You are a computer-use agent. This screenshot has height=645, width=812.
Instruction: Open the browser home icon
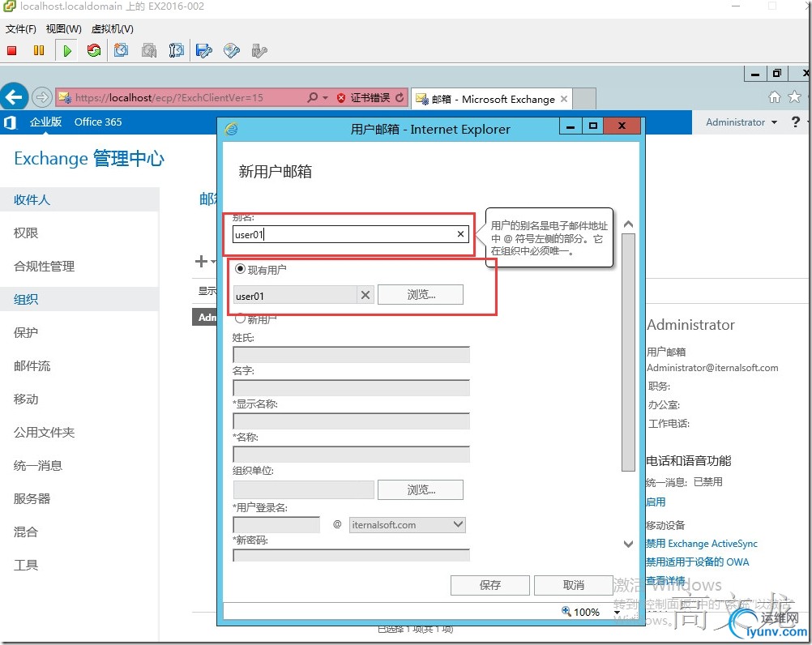[774, 96]
